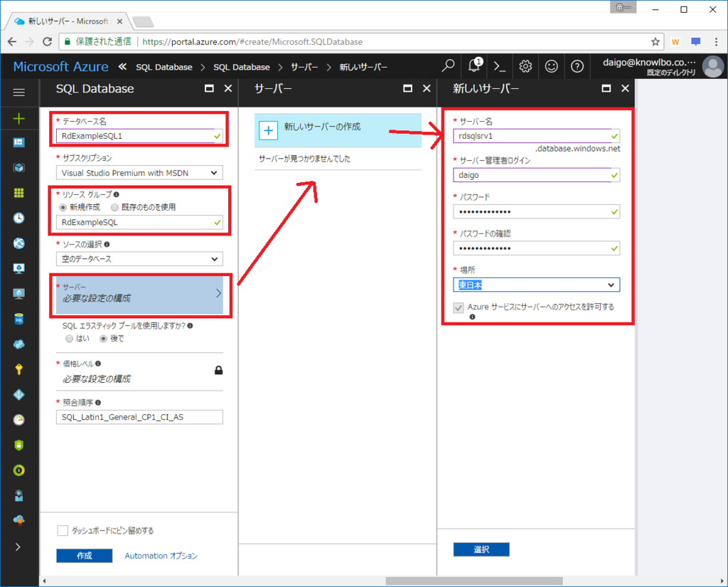Image resolution: width=728 pixels, height=587 pixels.
Task: Click scrollbar right arrow
Action: 722,581
